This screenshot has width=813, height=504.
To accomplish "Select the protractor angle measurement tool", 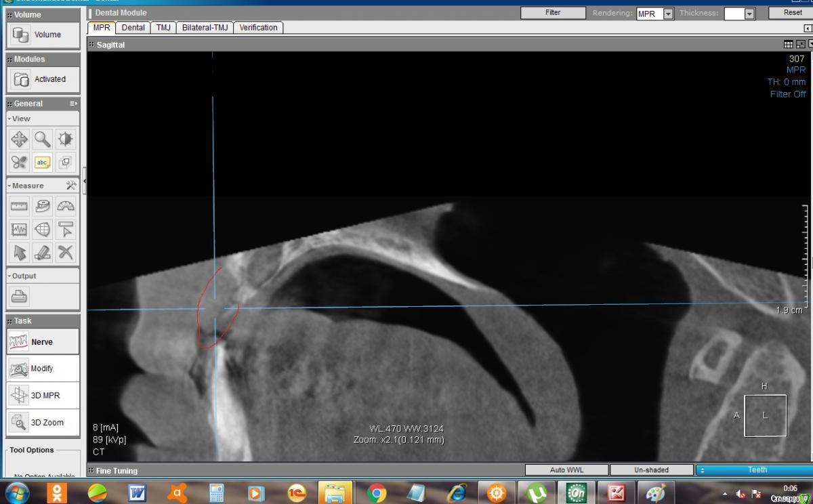I will [66, 207].
